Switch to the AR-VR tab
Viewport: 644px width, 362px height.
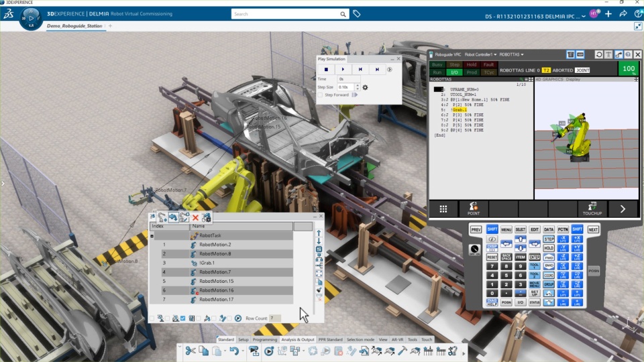pos(397,339)
